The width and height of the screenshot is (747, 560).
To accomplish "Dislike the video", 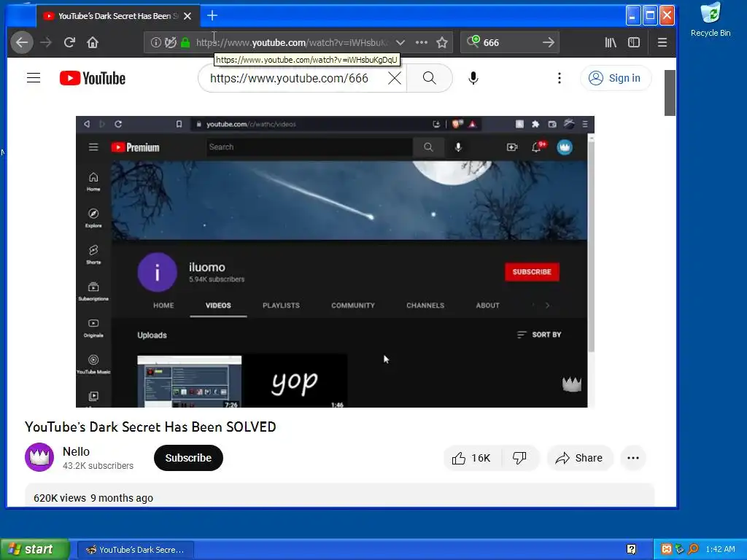I will (x=519, y=458).
